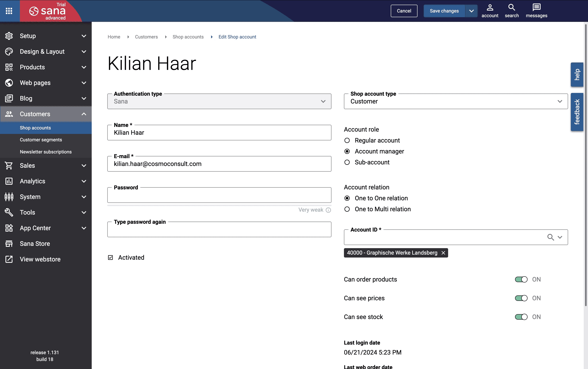Click the Sana Store shop icon
Image resolution: width=588 pixels, height=369 pixels.
tap(9, 244)
